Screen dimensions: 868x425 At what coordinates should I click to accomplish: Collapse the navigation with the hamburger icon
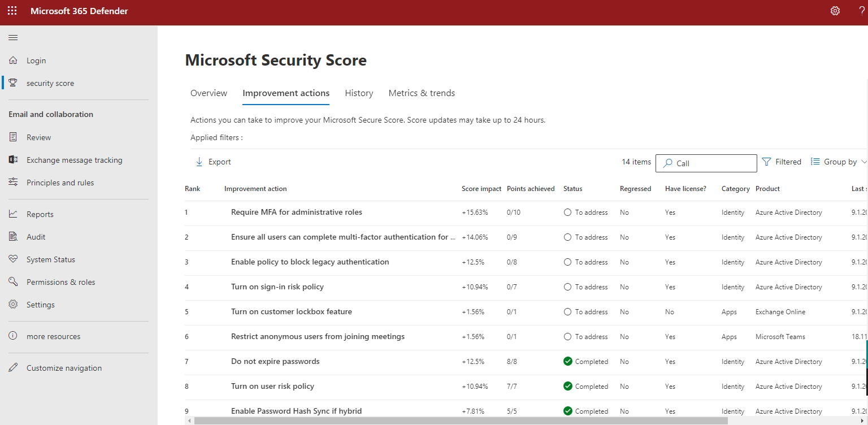[x=13, y=38]
